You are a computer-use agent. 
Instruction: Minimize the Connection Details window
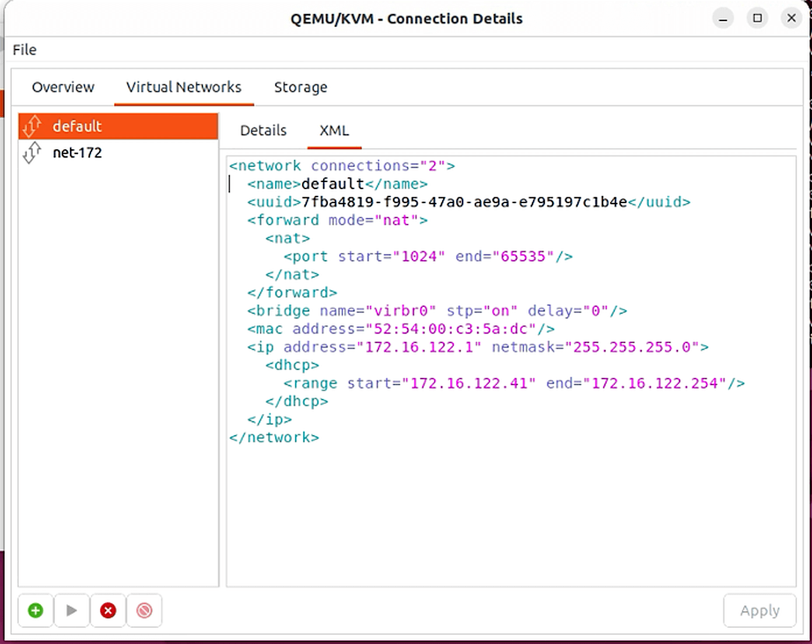(723, 19)
